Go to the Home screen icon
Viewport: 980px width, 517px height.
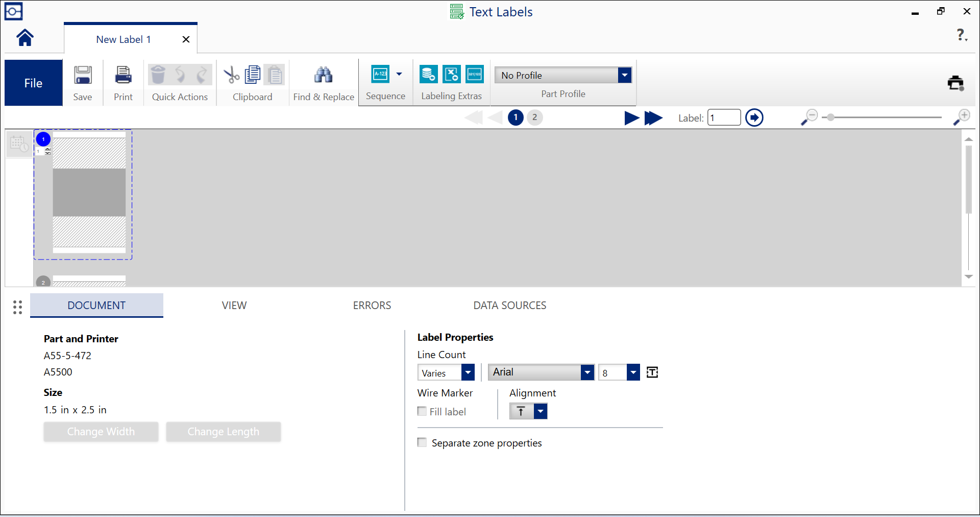25,38
